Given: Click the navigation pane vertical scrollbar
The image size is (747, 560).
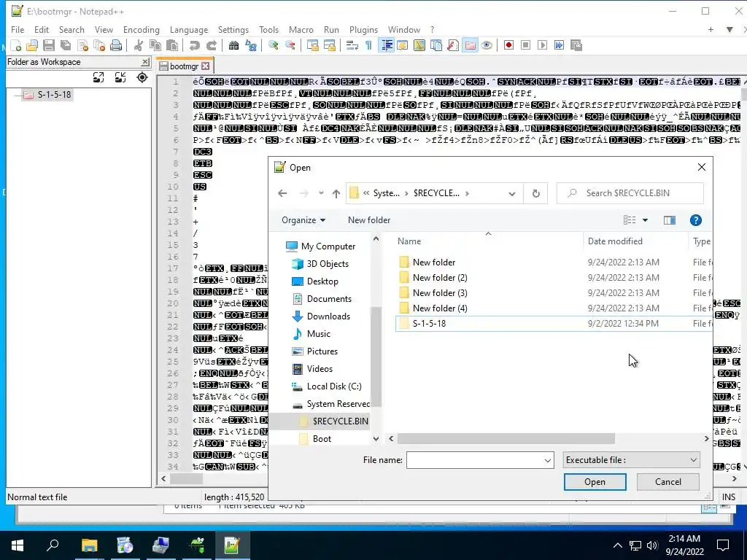Looking at the screenshot, I should tap(376, 357).
